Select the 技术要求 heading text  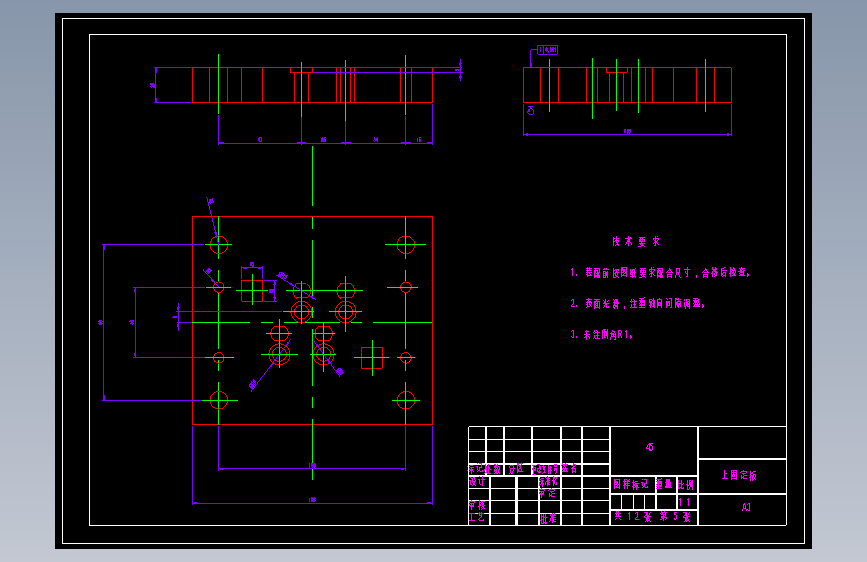(x=636, y=241)
